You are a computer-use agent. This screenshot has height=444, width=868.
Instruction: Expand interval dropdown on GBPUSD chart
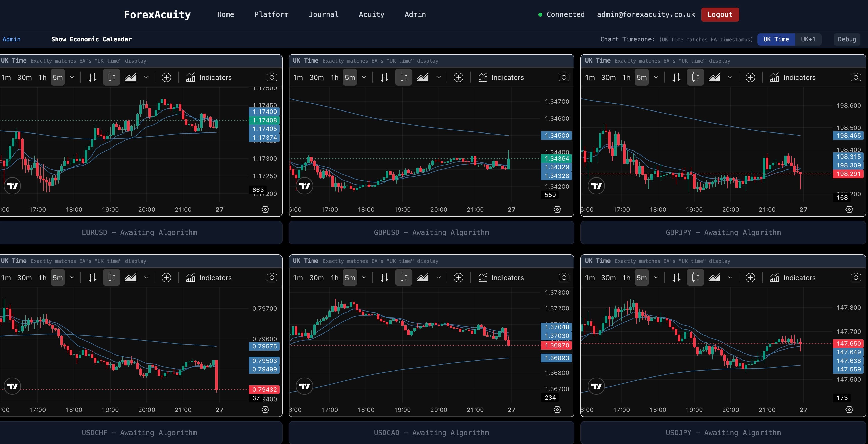(364, 77)
